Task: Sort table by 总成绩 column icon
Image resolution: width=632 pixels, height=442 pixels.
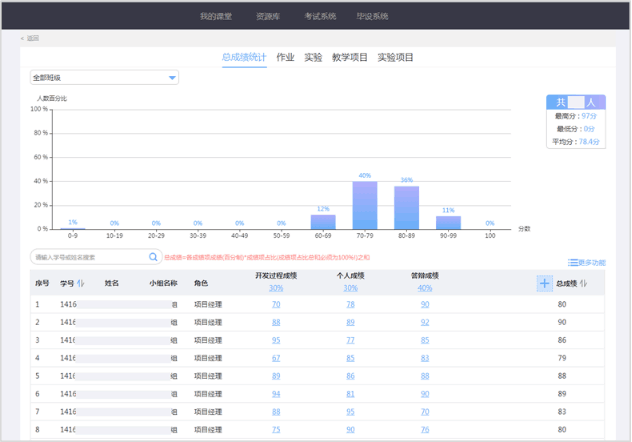Action: point(583,283)
